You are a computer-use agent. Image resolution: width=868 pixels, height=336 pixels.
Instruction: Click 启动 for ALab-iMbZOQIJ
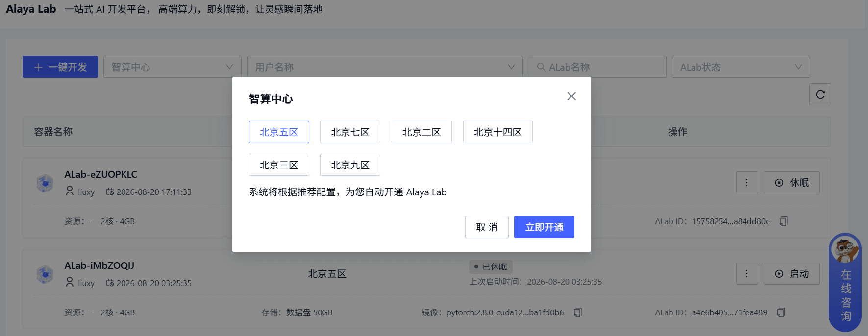(x=792, y=274)
